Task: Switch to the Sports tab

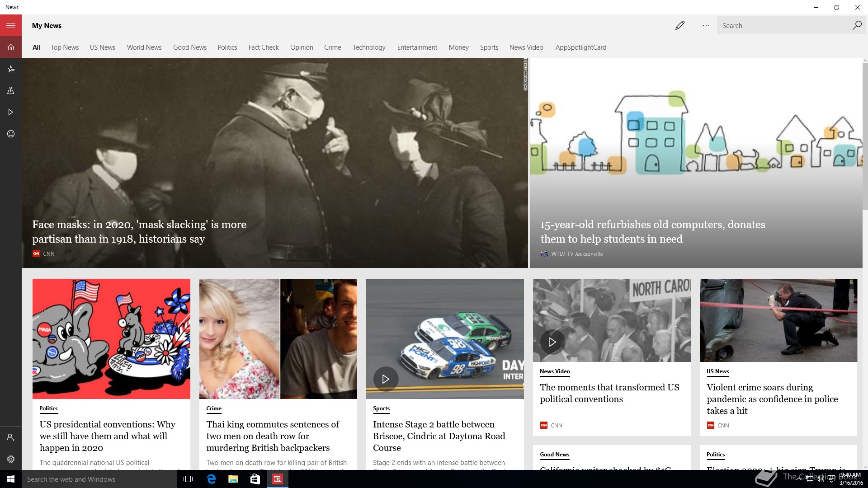Action: [x=489, y=47]
